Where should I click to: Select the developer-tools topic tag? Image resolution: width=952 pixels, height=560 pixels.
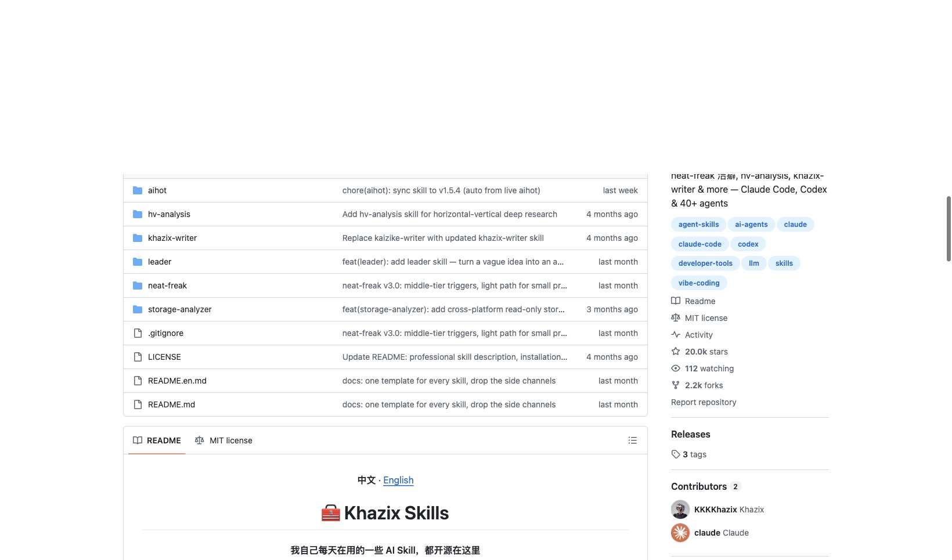pyautogui.click(x=705, y=263)
